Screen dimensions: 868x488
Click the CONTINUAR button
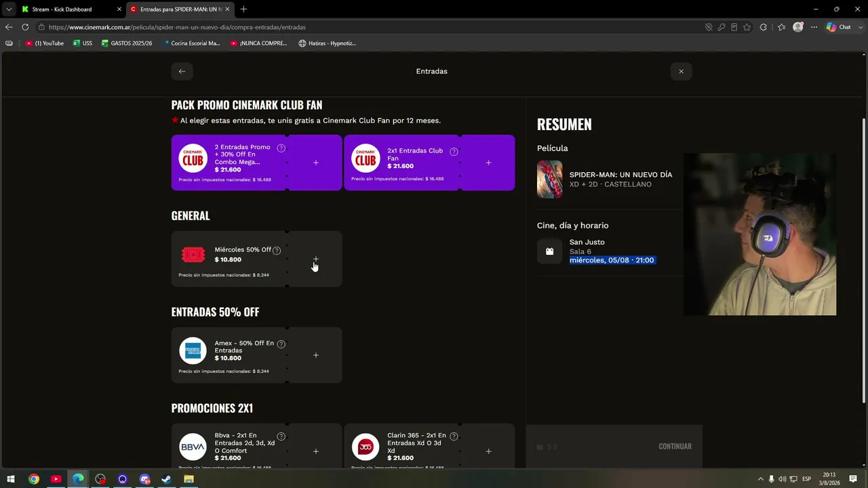pyautogui.click(x=675, y=447)
